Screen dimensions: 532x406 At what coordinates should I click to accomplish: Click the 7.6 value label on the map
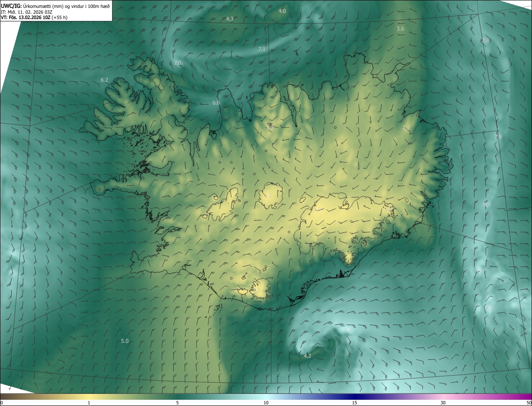click(x=177, y=63)
